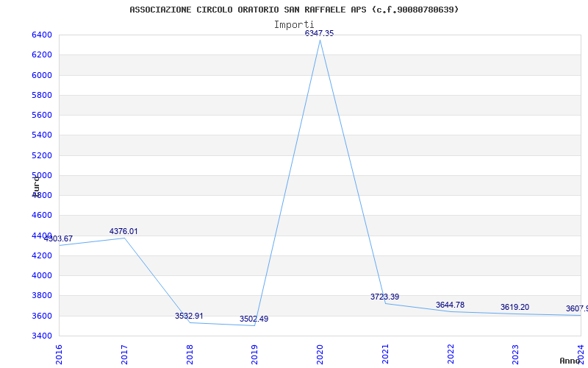588x368 pixels.
Task: Click the y-axis value 5200
Action: 42,155
